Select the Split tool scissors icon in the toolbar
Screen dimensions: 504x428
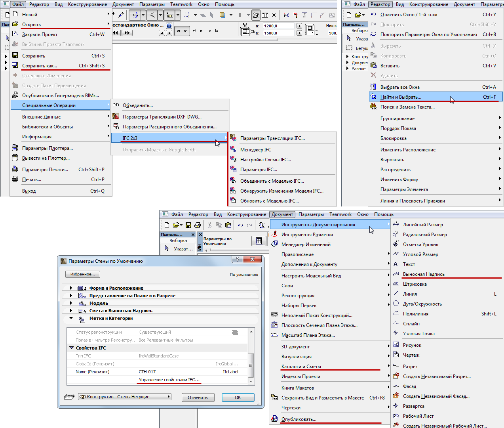[285, 15]
